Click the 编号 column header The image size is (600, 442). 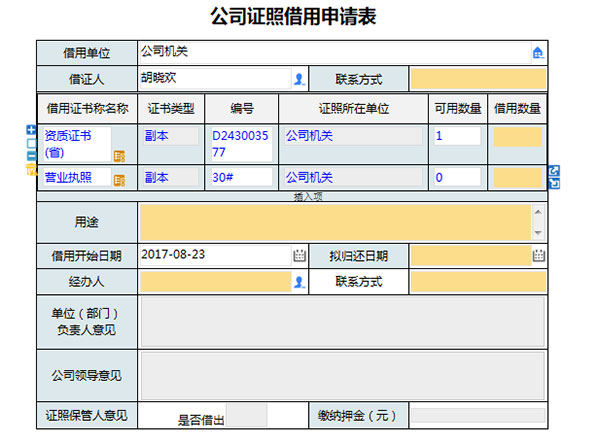point(241,108)
